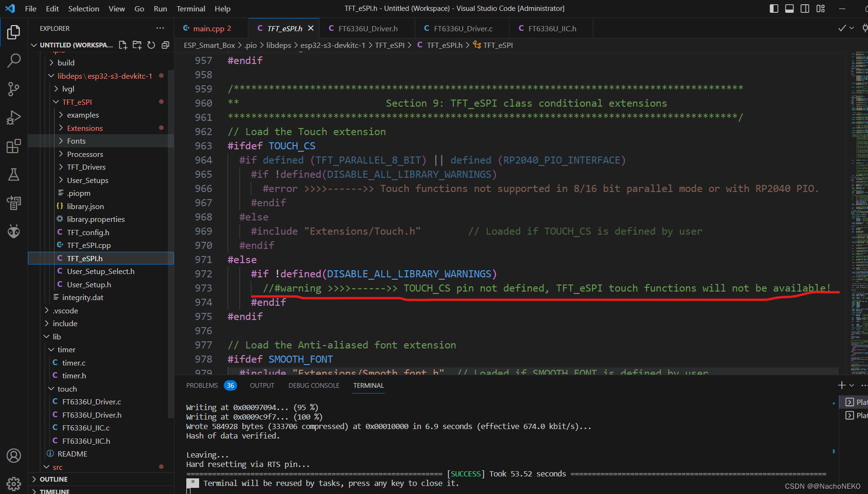Viewport: 868px width, 494px height.
Task: Switch to FT6336U_Driver.h editor tab
Action: [x=367, y=28]
